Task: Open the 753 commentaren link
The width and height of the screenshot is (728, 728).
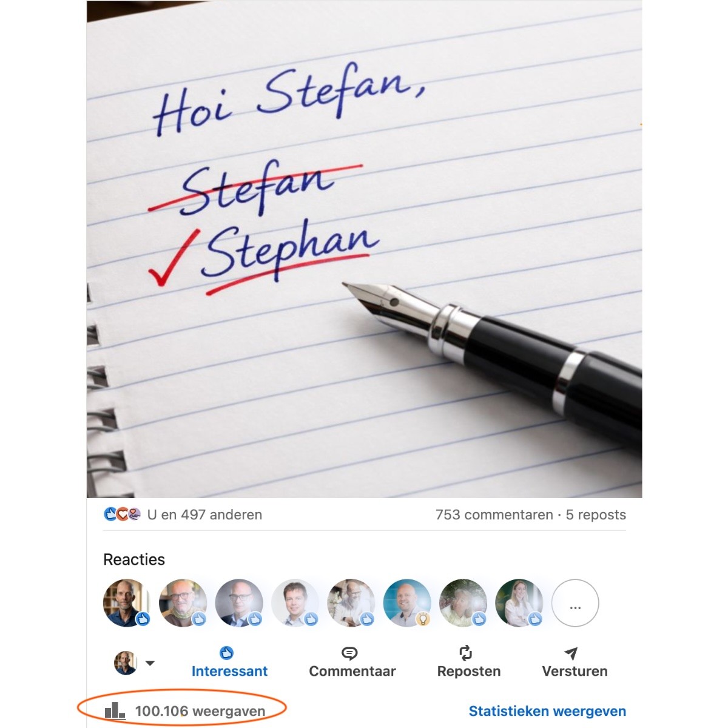Action: (494, 514)
